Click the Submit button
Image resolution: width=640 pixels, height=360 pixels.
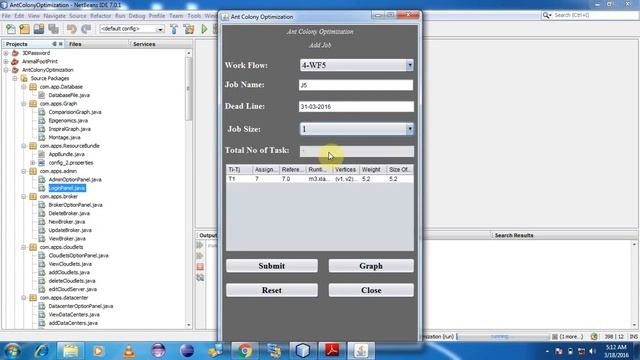pyautogui.click(x=272, y=266)
